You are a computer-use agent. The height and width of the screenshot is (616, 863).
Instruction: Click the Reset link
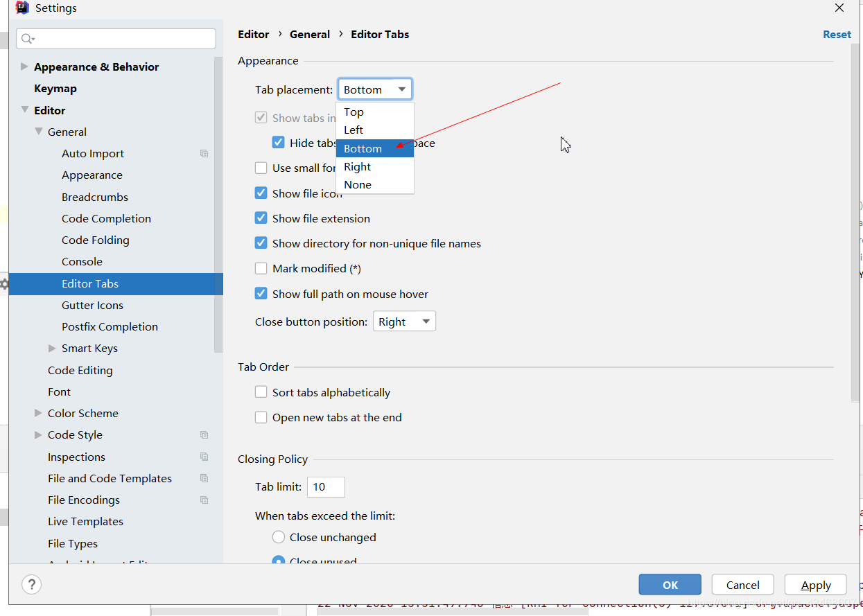click(x=837, y=34)
